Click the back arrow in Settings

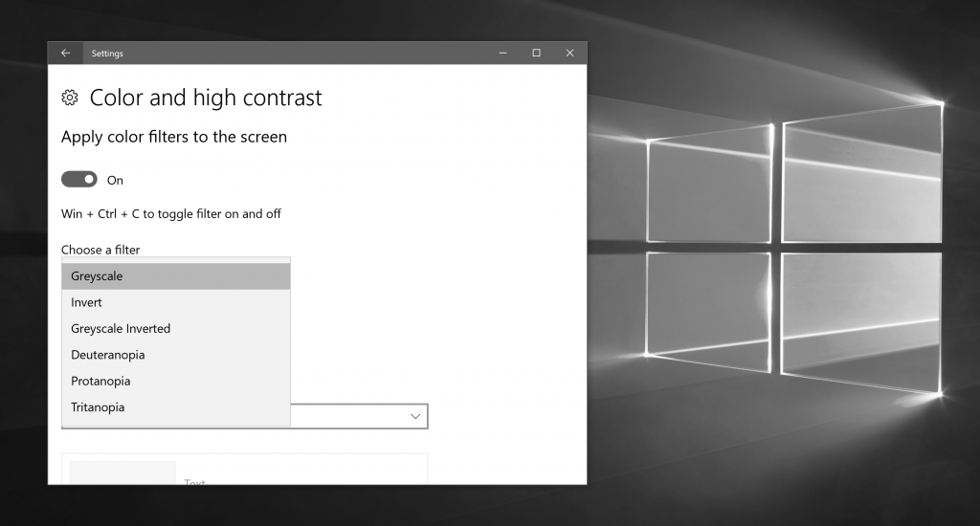point(65,54)
